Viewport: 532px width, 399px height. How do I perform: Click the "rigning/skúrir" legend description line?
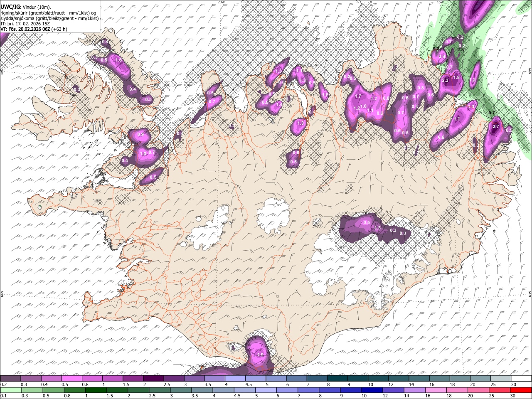49,13
